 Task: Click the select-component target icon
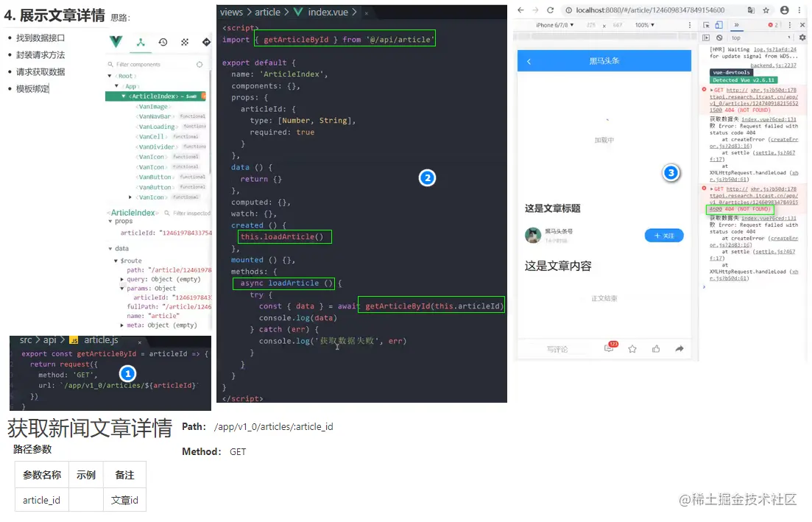[x=200, y=64]
